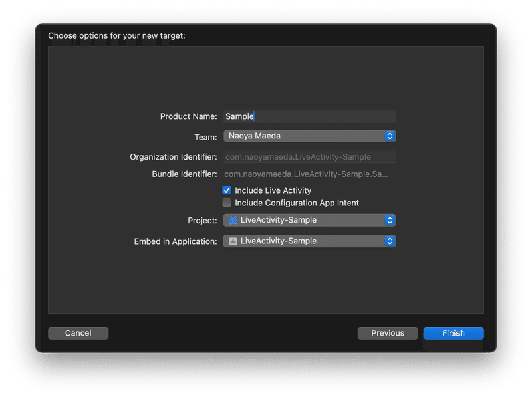Image resolution: width=532 pixels, height=399 pixels.
Task: Click the Bundle Identifier value text
Action: pos(306,174)
